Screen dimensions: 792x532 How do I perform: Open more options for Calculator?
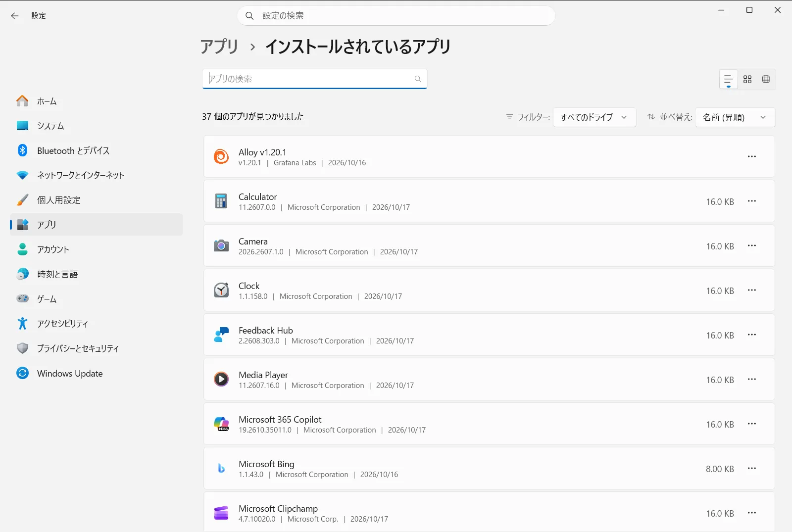(x=752, y=201)
